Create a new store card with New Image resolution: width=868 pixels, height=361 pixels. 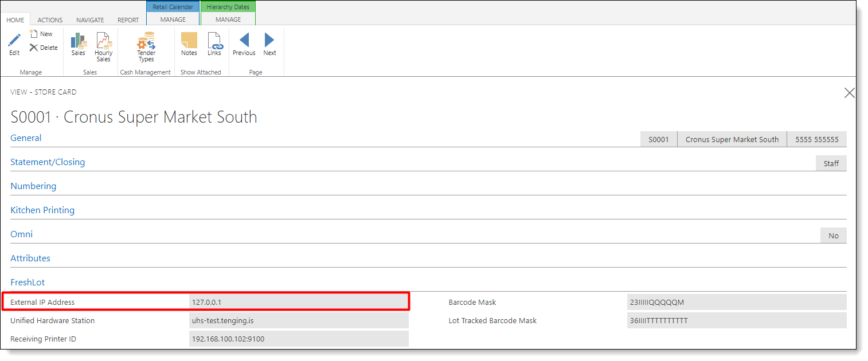point(41,34)
